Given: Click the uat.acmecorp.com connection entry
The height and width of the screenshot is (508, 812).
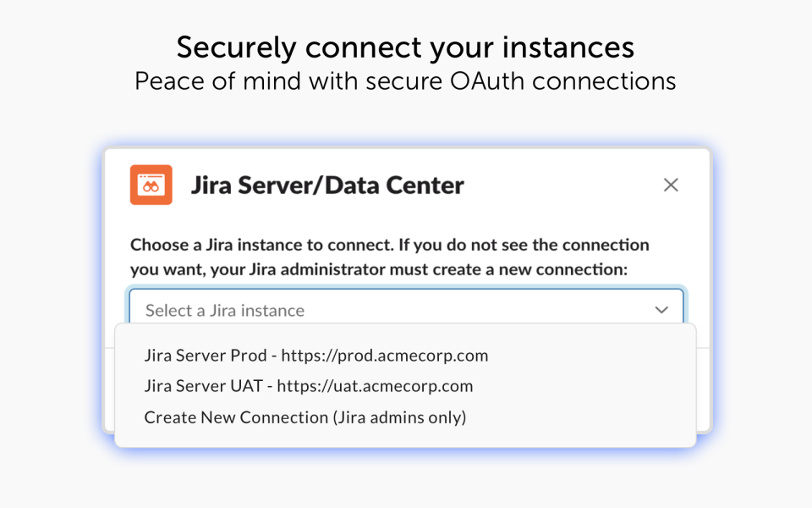Looking at the screenshot, I should 308,386.
